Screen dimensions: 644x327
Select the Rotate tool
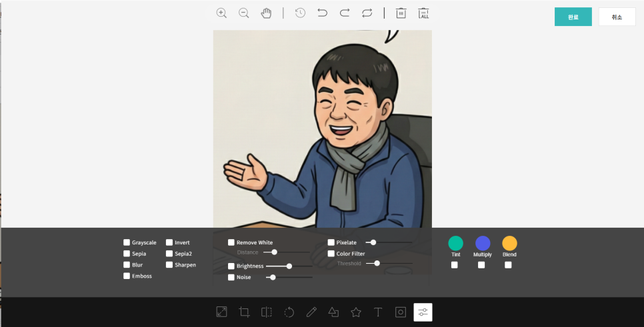pos(289,312)
